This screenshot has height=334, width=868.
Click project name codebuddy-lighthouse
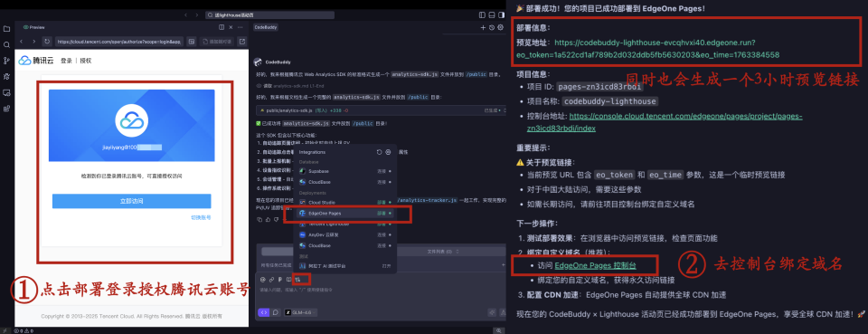point(609,101)
